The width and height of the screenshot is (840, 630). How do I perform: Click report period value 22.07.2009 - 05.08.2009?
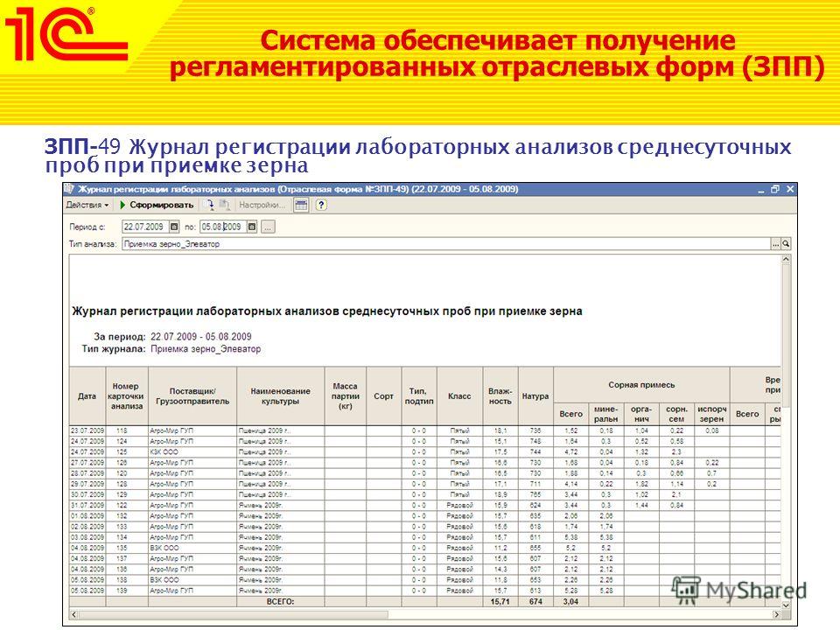[201, 337]
